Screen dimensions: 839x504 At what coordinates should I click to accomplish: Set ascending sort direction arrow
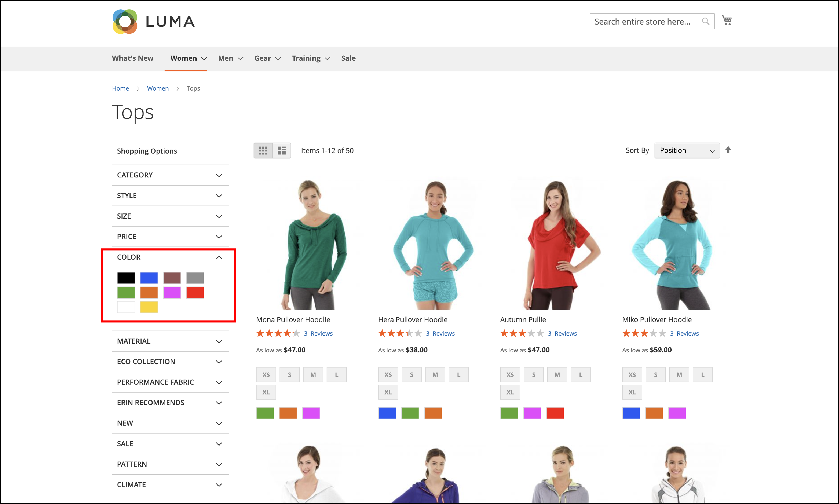[x=728, y=150]
